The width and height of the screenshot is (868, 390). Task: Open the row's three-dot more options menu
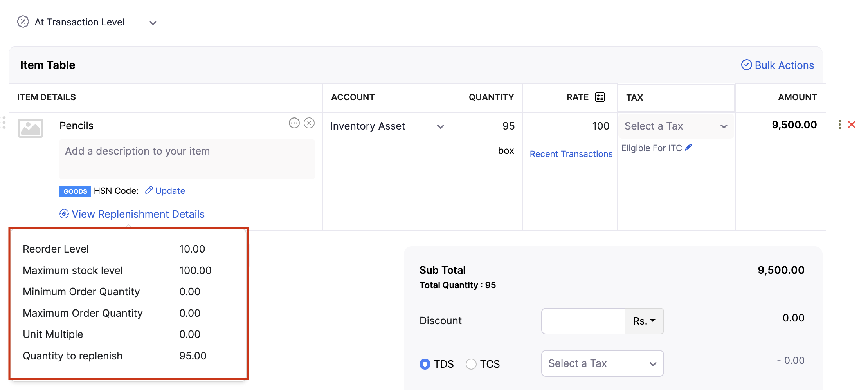coord(839,125)
